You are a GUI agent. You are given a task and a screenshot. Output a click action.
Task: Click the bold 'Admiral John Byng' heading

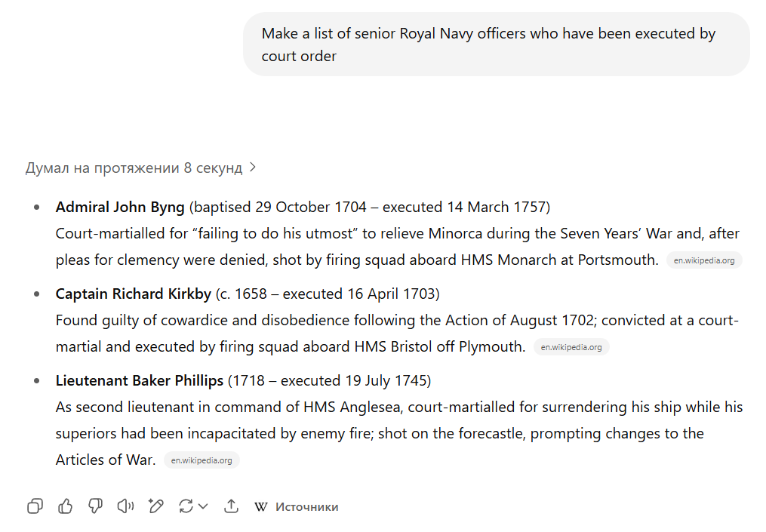(120, 207)
